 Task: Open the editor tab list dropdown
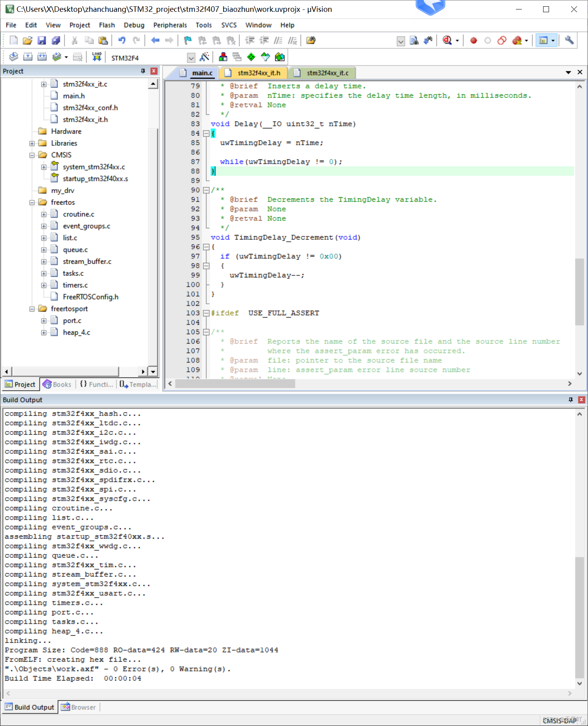click(x=568, y=72)
